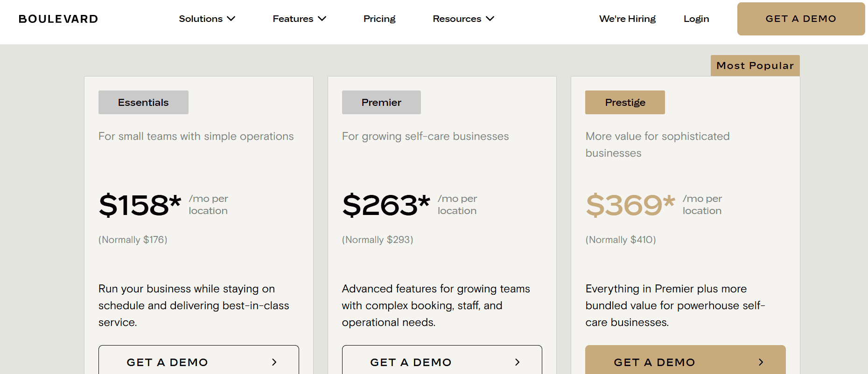Image resolution: width=868 pixels, height=374 pixels.
Task: Click the chevron beside Resources
Action: coord(490,19)
